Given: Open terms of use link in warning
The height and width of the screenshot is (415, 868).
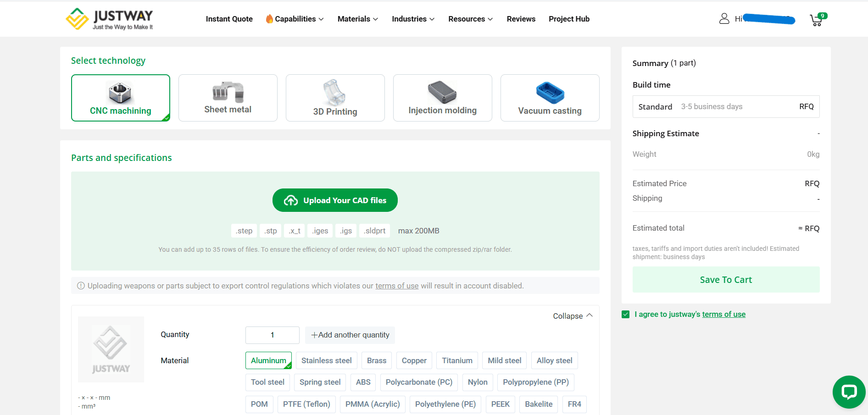Looking at the screenshot, I should coord(397,286).
